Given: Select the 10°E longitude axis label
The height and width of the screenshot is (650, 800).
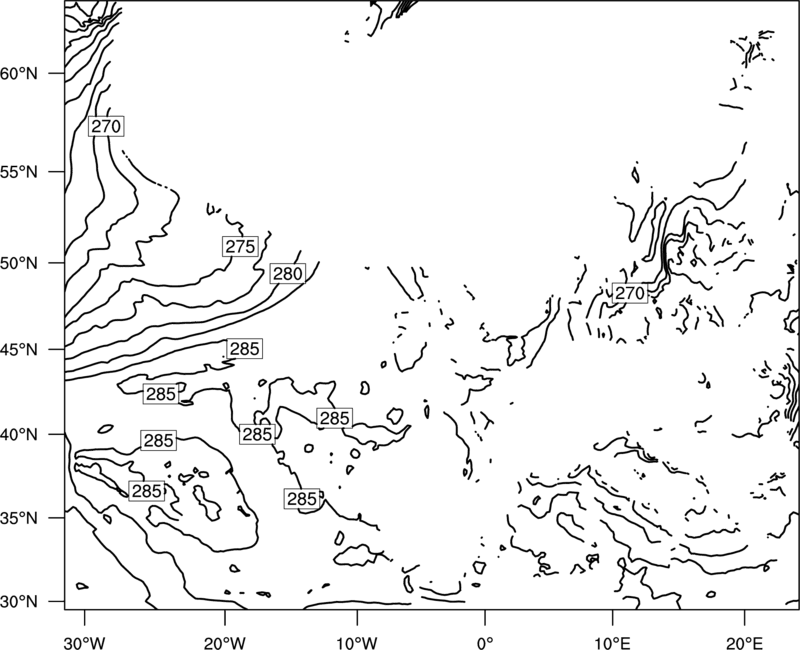Looking at the screenshot, I should pos(613,643).
